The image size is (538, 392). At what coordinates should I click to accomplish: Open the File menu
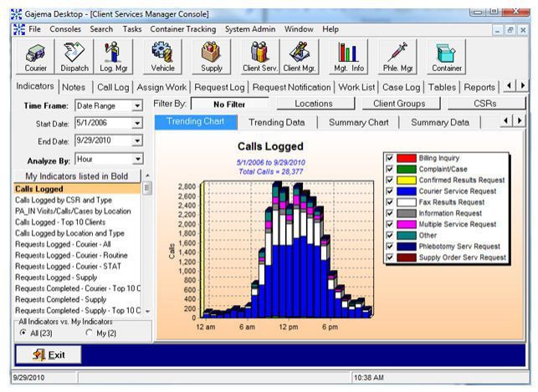point(34,29)
